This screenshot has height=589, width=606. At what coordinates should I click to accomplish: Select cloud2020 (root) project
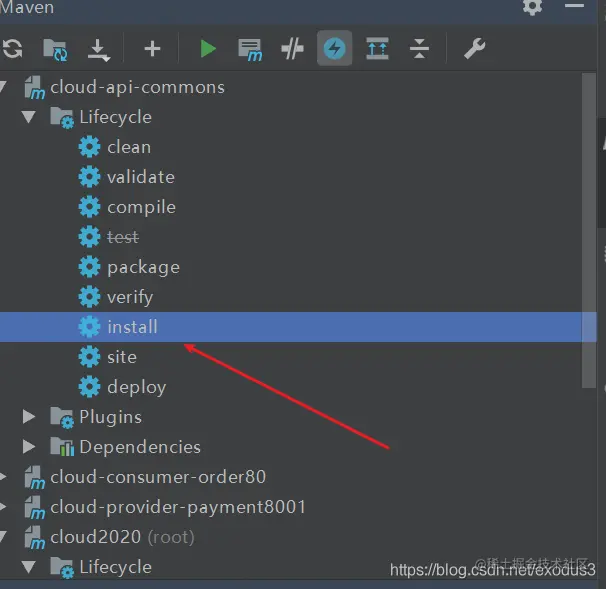click(122, 537)
